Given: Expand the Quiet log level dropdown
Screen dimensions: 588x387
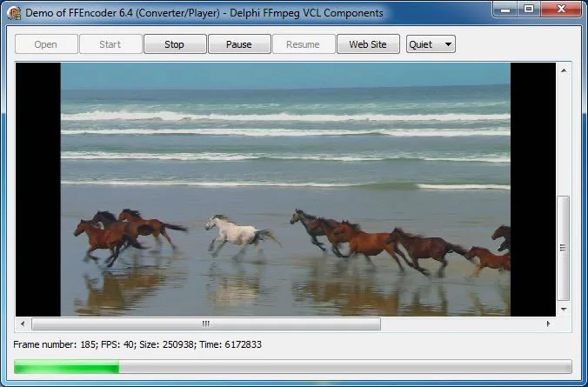Looking at the screenshot, I should [x=431, y=44].
